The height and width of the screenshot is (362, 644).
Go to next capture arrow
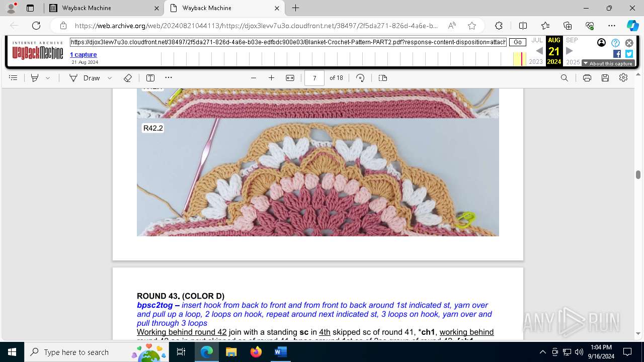(570, 51)
